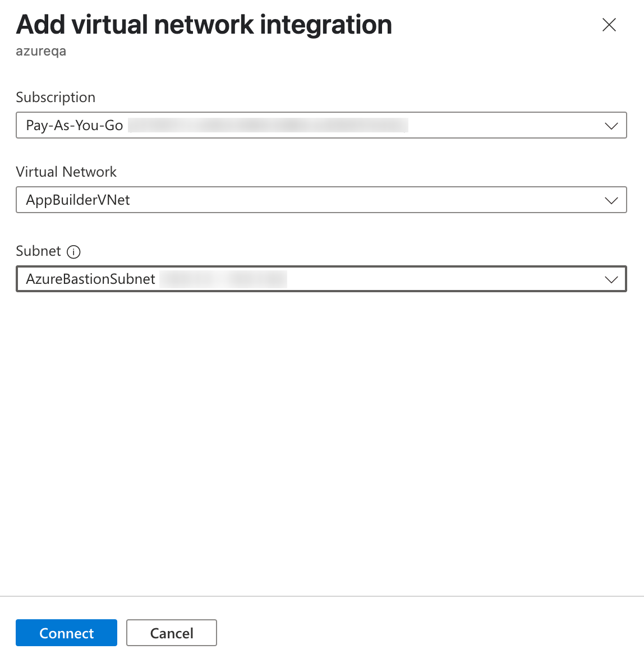Close the Add virtual network integration panel
Viewport: 644px width, 663px height.
pos(609,25)
